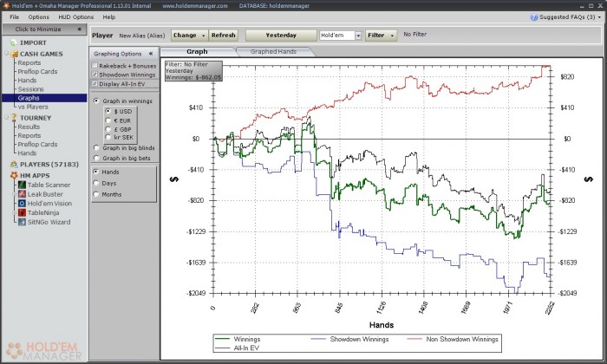Image resolution: width=607 pixels, height=364 pixels.
Task: Open Cash Games Sessions
Action: click(30, 89)
